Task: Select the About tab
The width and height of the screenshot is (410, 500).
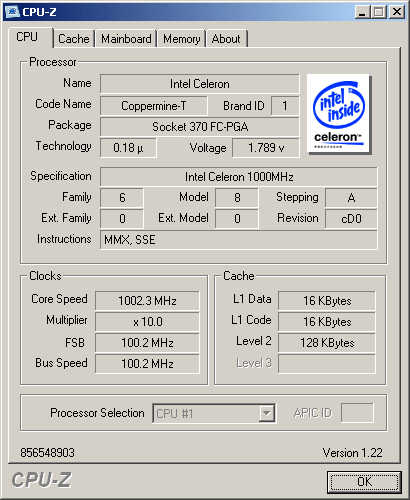Action: (x=226, y=39)
